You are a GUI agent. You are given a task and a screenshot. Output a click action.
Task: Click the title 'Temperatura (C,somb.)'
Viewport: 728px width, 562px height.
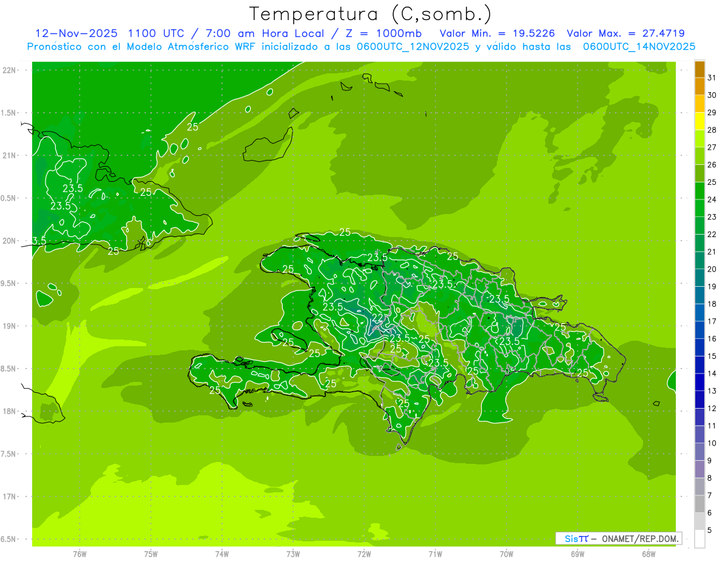click(x=369, y=14)
